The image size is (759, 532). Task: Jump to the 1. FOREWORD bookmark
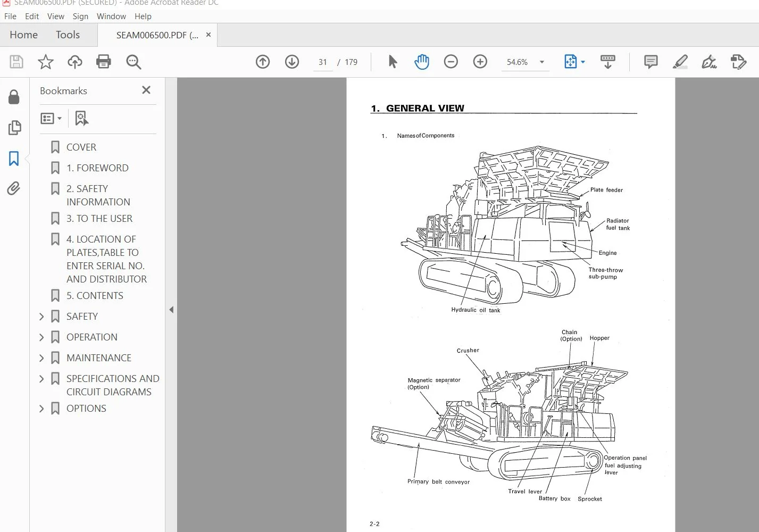(x=97, y=168)
